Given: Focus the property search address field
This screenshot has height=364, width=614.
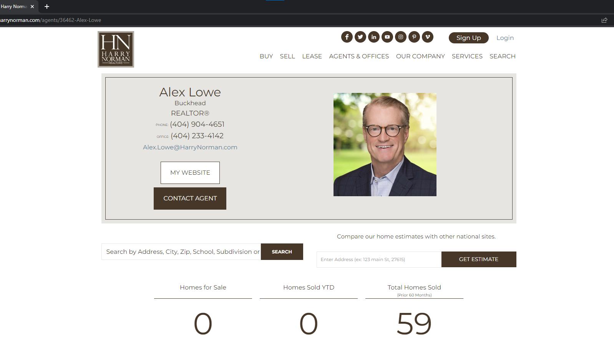Looking at the screenshot, I should [181, 251].
